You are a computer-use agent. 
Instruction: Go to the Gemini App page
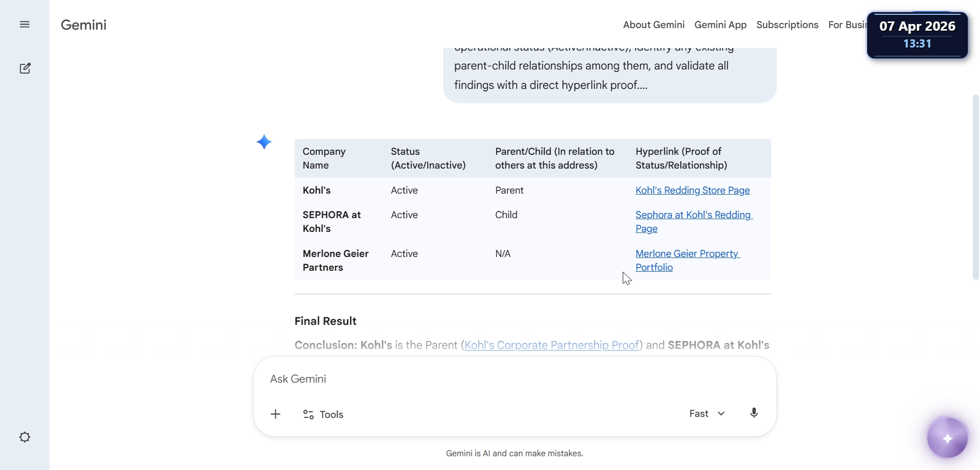tap(720, 25)
